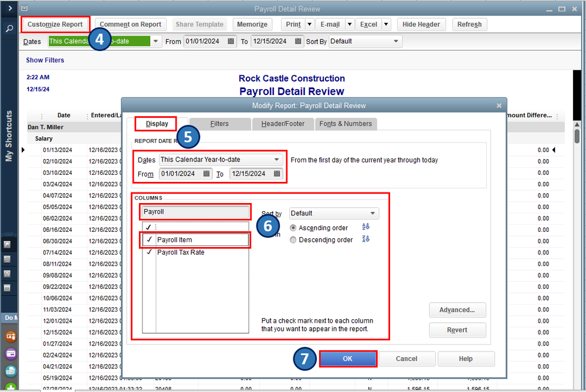Click the descending Z-A sort icon
This screenshot has width=586, height=392.
pyautogui.click(x=366, y=239)
